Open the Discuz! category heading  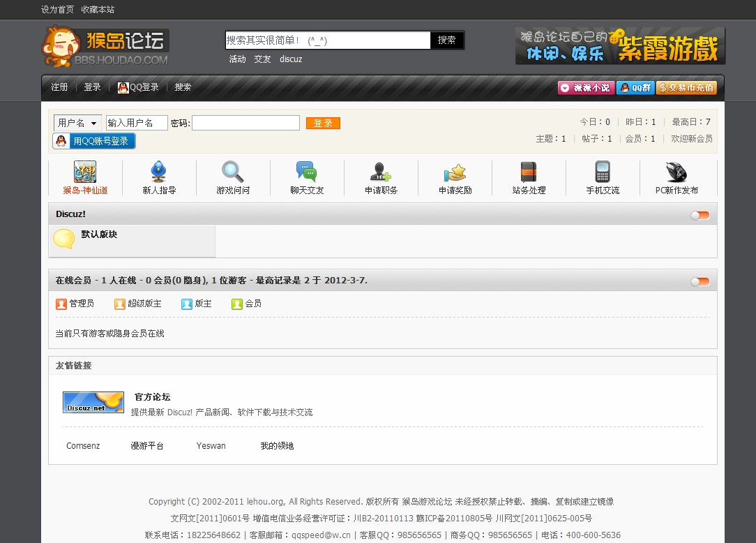tap(70, 214)
